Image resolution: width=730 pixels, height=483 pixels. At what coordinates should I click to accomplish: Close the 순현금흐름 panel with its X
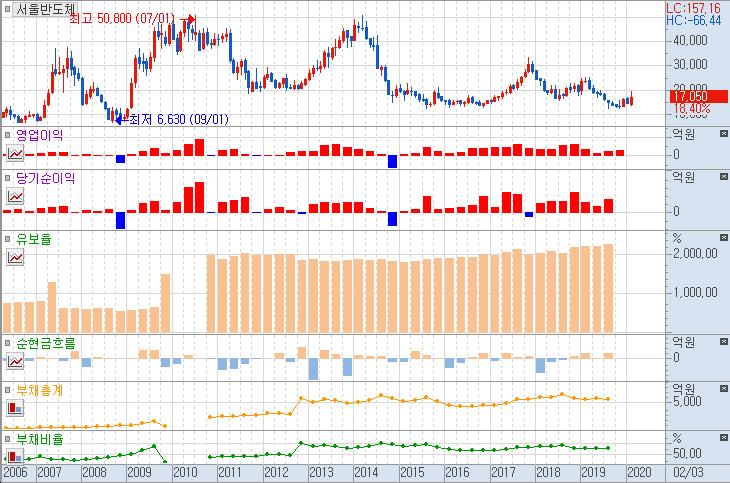723,342
